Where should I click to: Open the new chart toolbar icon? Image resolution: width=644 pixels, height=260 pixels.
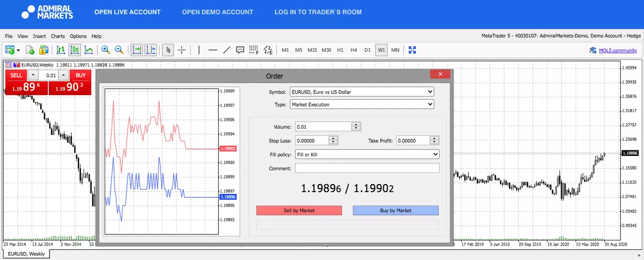10,50
